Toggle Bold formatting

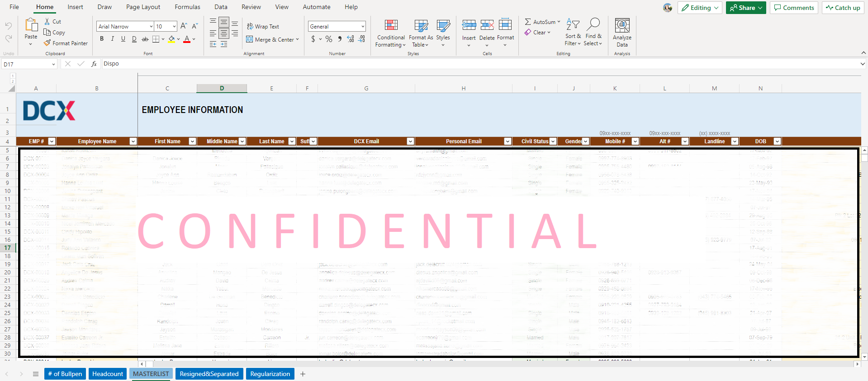tap(102, 39)
